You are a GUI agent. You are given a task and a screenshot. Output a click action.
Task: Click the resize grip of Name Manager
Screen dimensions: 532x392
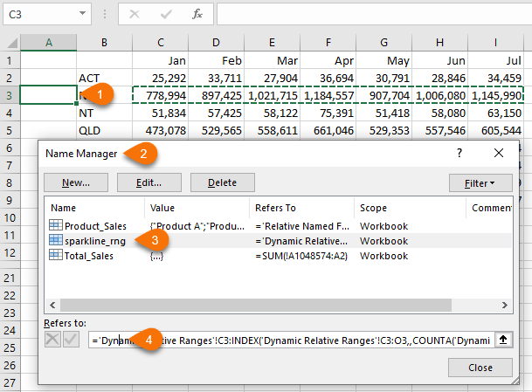[515, 381]
